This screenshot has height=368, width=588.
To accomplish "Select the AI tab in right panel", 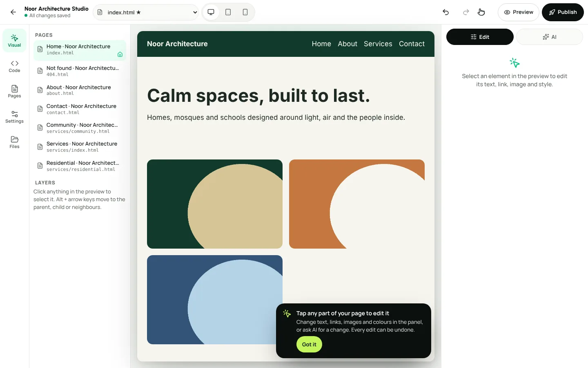I will (x=550, y=37).
